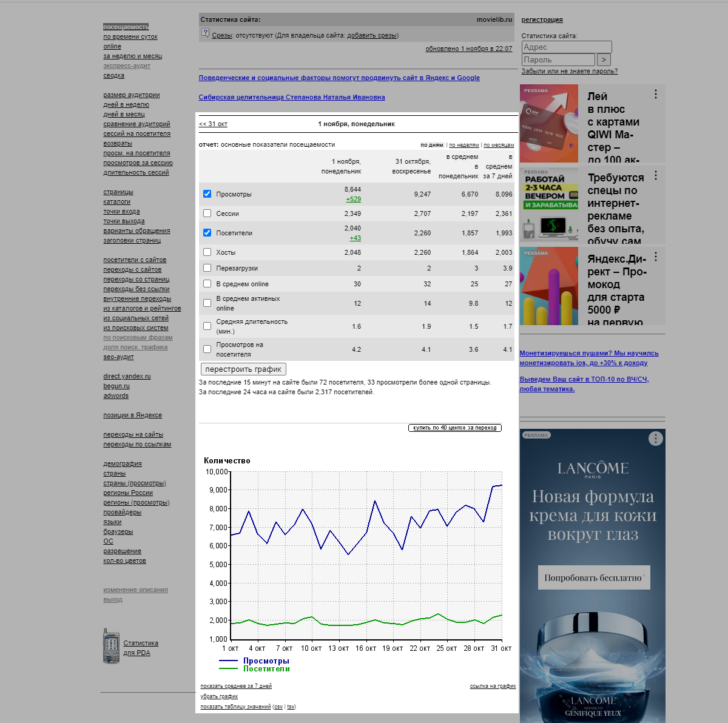Focus the Пароль input field

558,59
